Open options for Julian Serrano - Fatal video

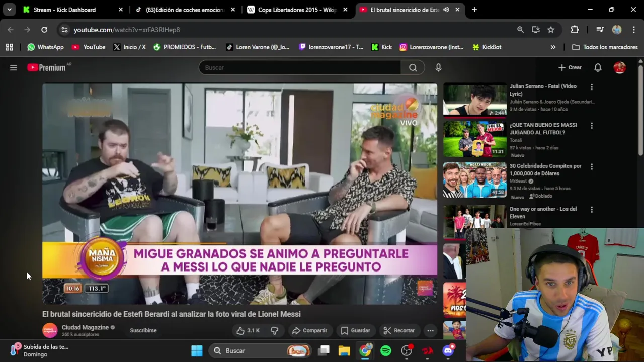pos(592,87)
